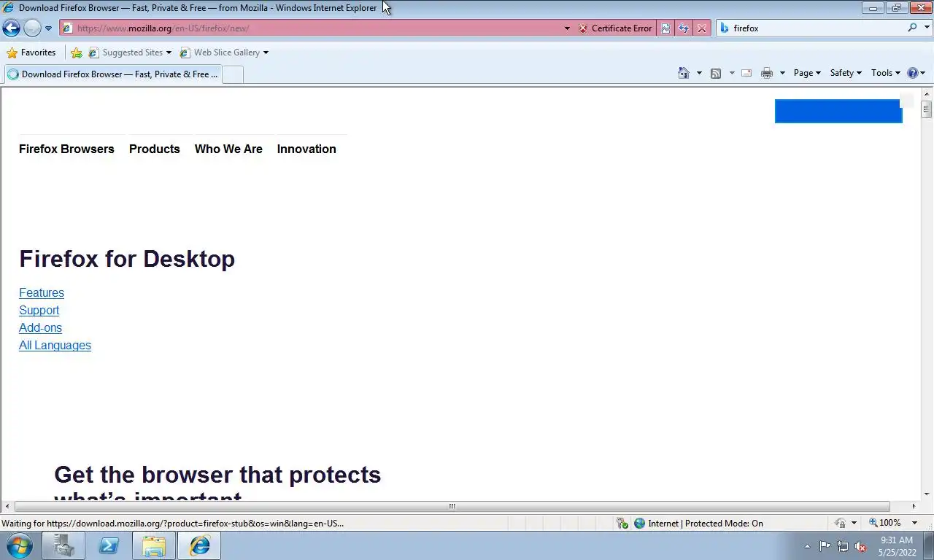The width and height of the screenshot is (934, 560).
Task: Expand the address bar autocomplete dropdown
Action: (x=567, y=28)
